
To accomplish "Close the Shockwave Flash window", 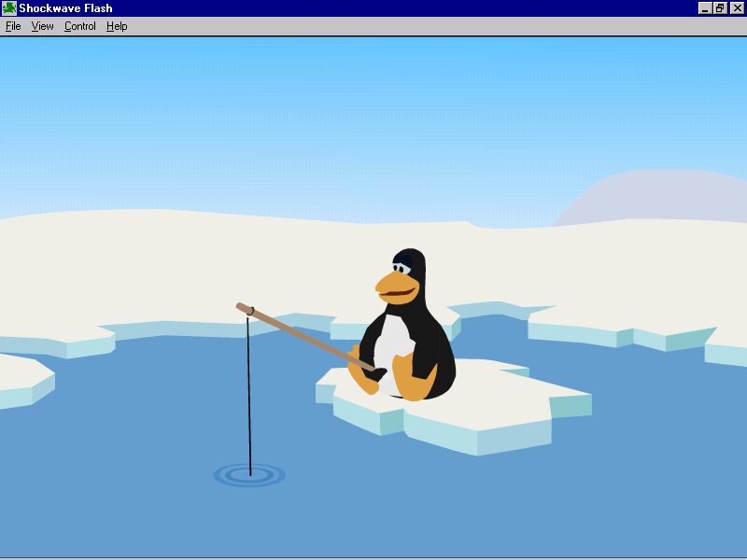I will coord(737,8).
